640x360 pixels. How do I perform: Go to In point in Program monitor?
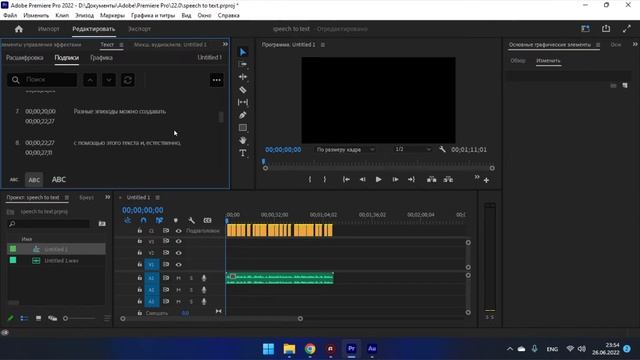(346, 179)
